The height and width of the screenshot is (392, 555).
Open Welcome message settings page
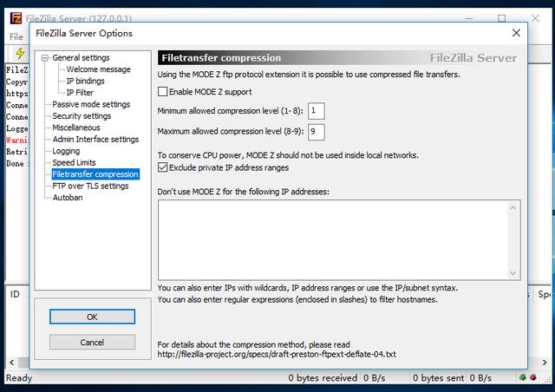point(98,69)
